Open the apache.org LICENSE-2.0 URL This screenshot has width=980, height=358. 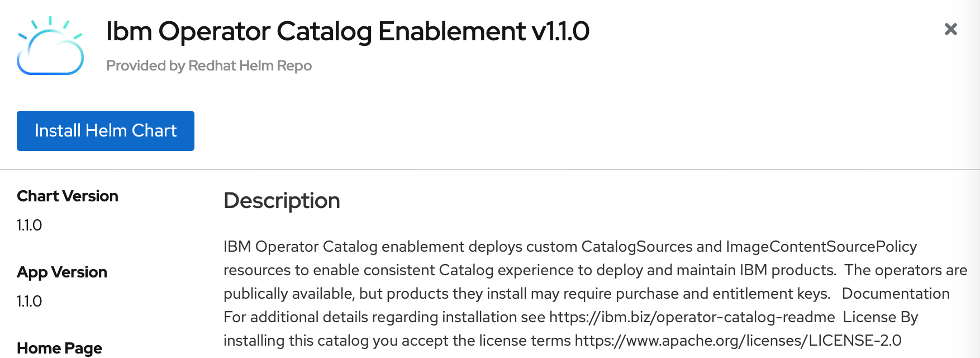(738, 341)
